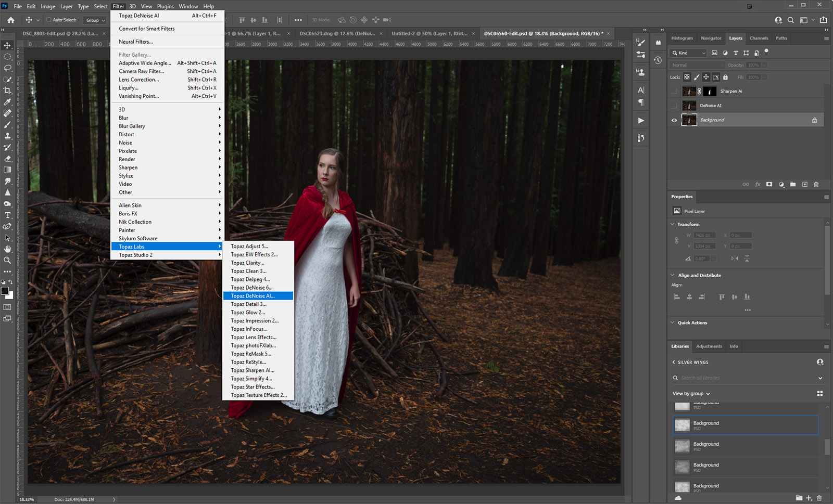This screenshot has height=504, width=833.
Task: Select the Hand tool
Action: point(7,249)
